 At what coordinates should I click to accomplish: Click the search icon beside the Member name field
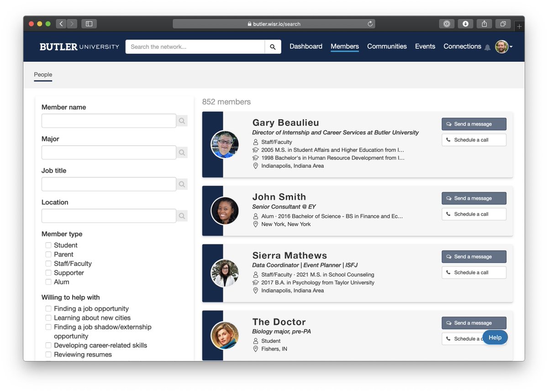point(182,121)
